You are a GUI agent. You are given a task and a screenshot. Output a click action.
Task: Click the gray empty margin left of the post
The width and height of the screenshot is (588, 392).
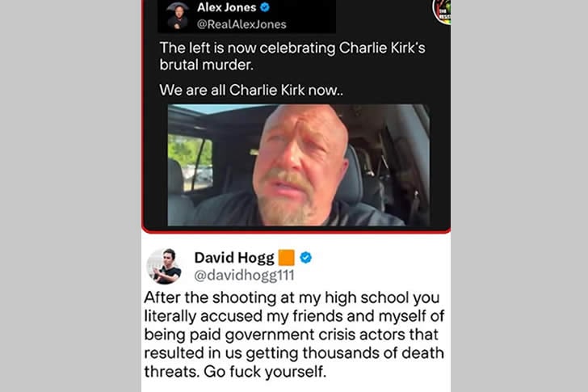(70, 196)
